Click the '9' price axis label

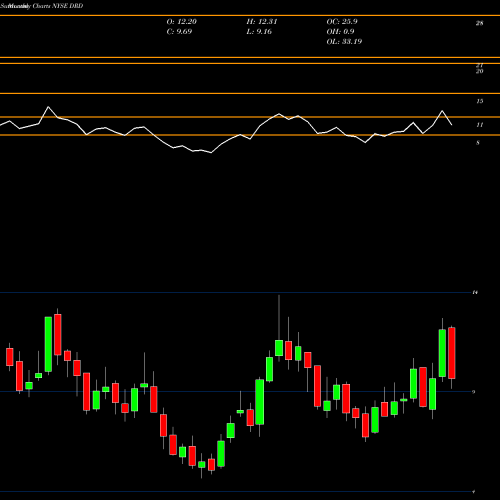(474, 392)
